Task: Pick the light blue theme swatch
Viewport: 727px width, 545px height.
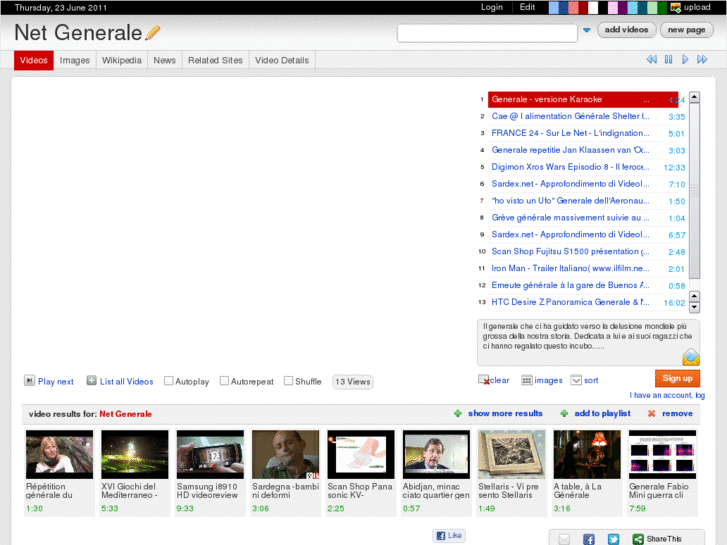Action: 554,7
